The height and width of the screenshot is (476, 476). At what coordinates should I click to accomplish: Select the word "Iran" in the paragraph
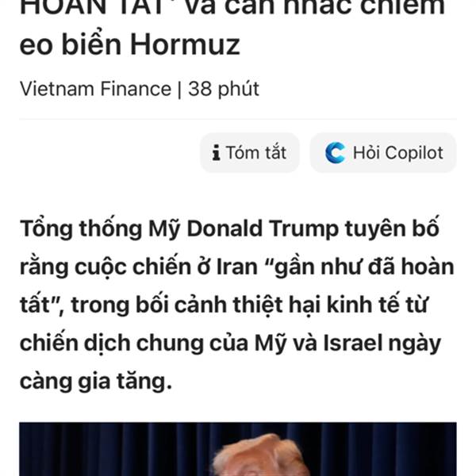[x=237, y=267]
